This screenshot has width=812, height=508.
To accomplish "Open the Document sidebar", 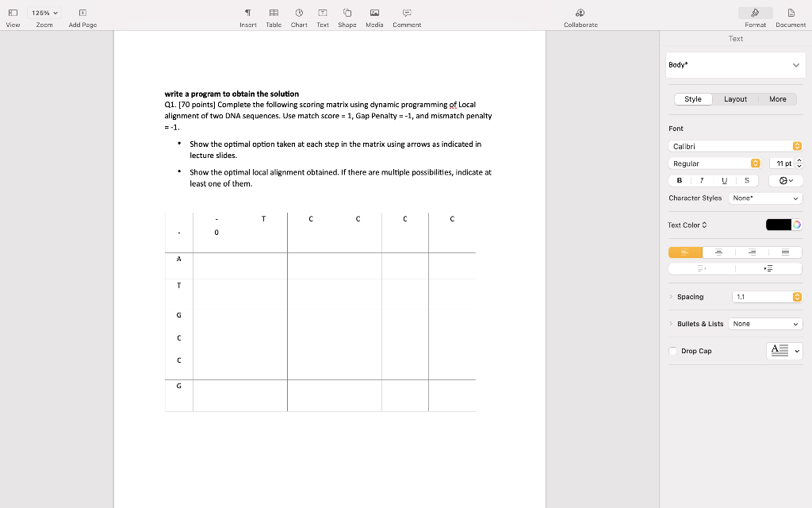I will pyautogui.click(x=790, y=17).
